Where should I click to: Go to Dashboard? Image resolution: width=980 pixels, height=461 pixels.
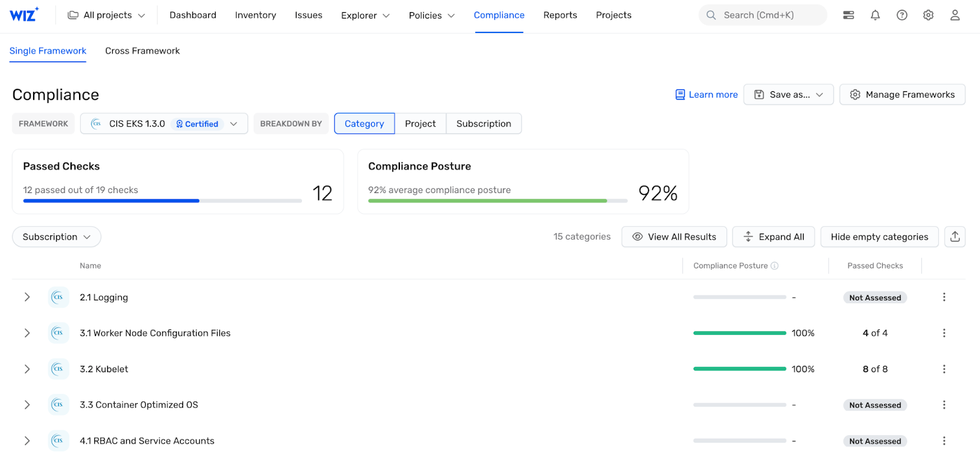(193, 15)
